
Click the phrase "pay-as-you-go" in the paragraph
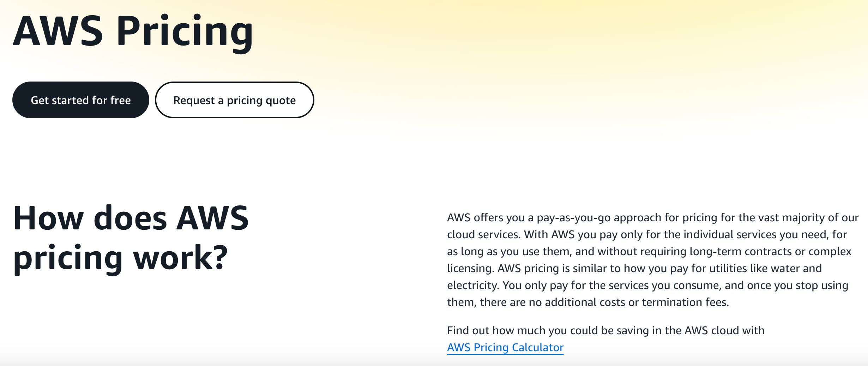[x=573, y=218]
